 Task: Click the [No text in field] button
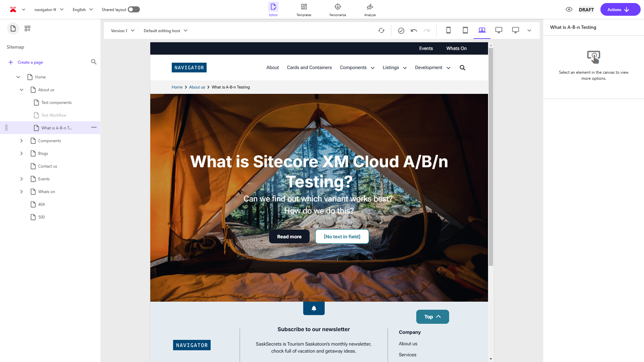[x=342, y=237]
